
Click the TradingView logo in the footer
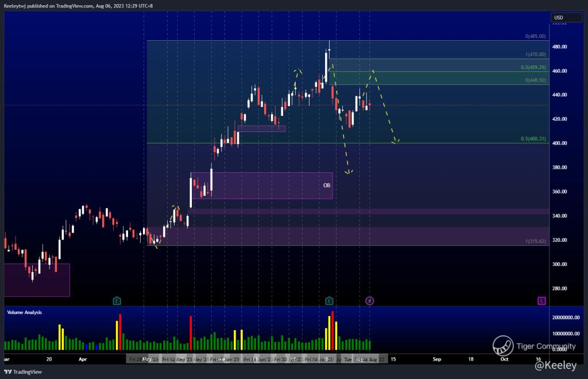point(23,372)
